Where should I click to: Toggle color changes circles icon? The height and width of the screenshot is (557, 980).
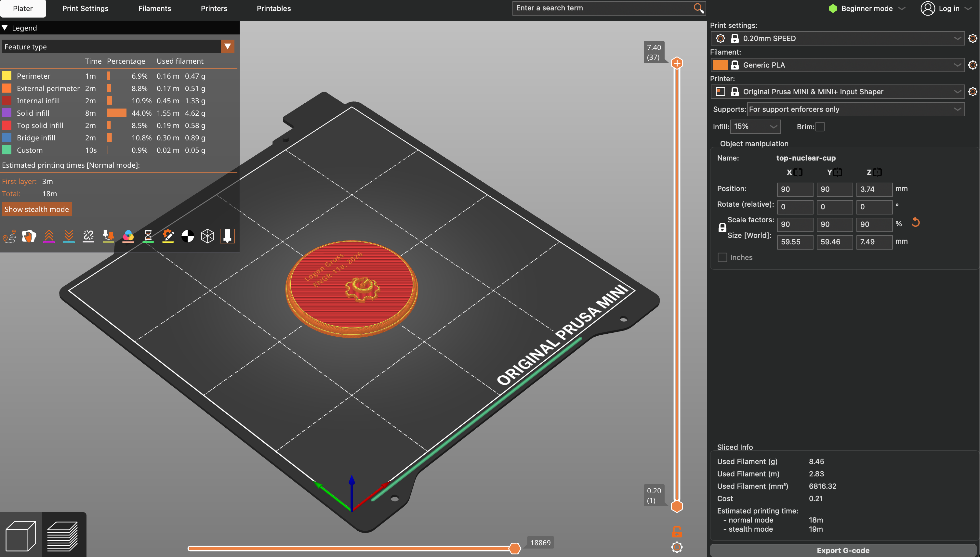coord(128,237)
